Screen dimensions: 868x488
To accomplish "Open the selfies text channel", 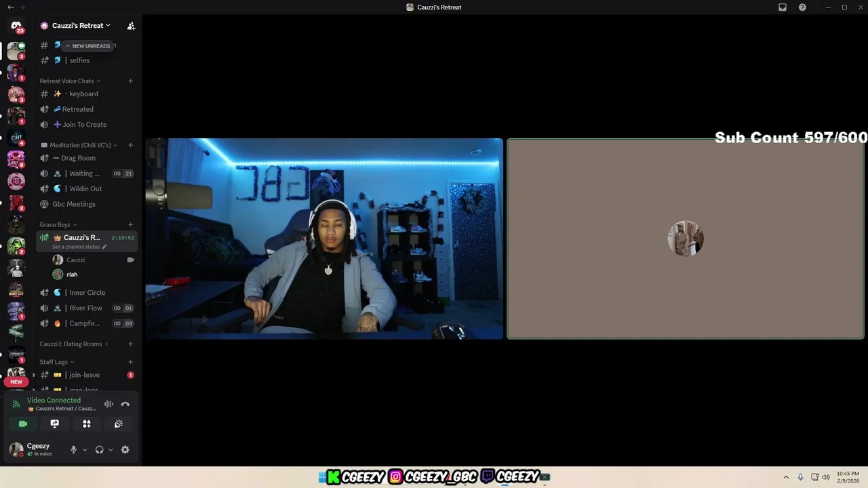I will (x=87, y=60).
